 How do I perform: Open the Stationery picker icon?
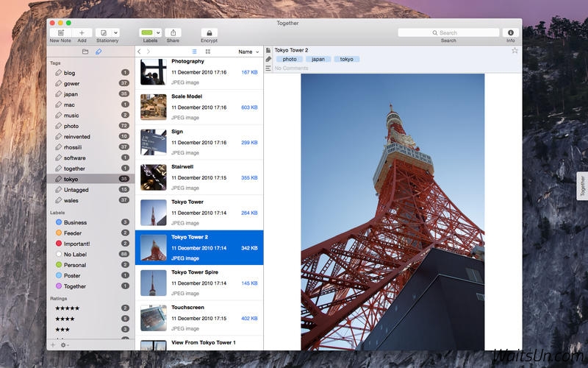(104, 32)
